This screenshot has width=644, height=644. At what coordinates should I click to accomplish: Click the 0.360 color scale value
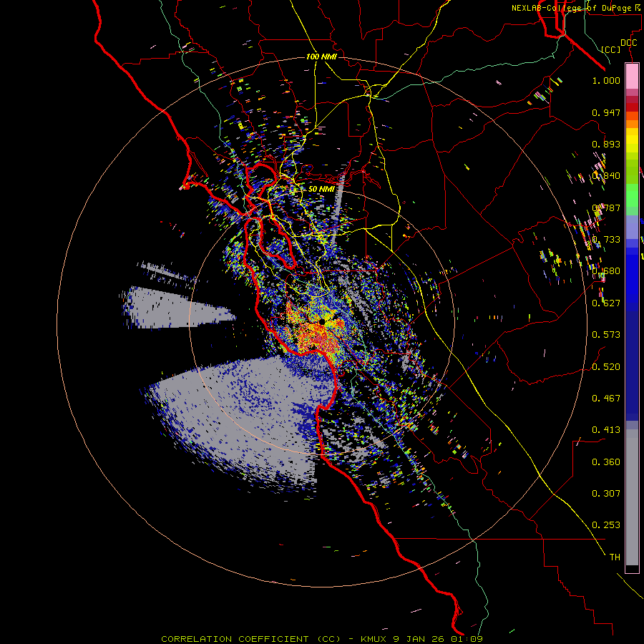(606, 462)
